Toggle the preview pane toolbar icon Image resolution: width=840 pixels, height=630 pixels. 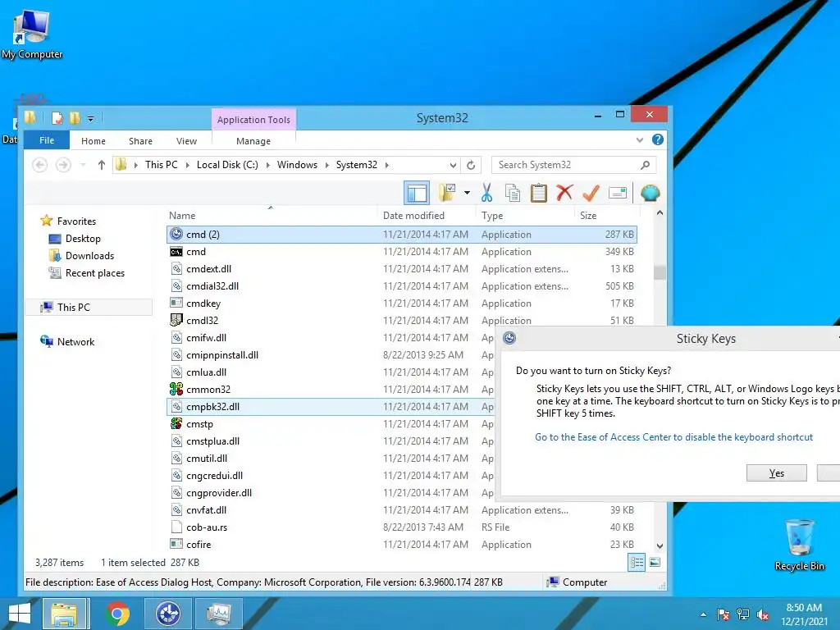pos(416,193)
